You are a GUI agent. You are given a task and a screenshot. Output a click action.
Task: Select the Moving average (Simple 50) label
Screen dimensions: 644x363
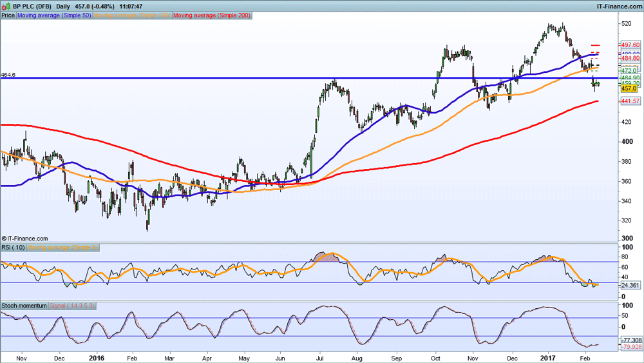[x=53, y=15]
